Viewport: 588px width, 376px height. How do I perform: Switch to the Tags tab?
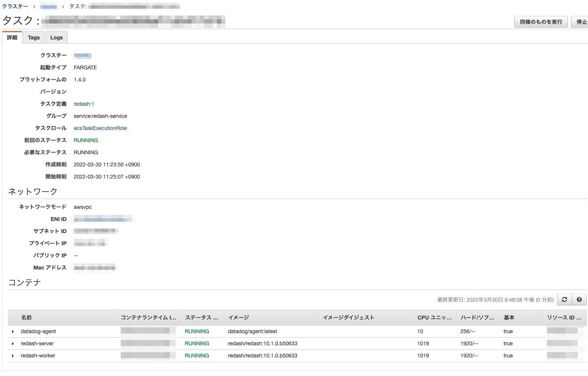(x=34, y=38)
